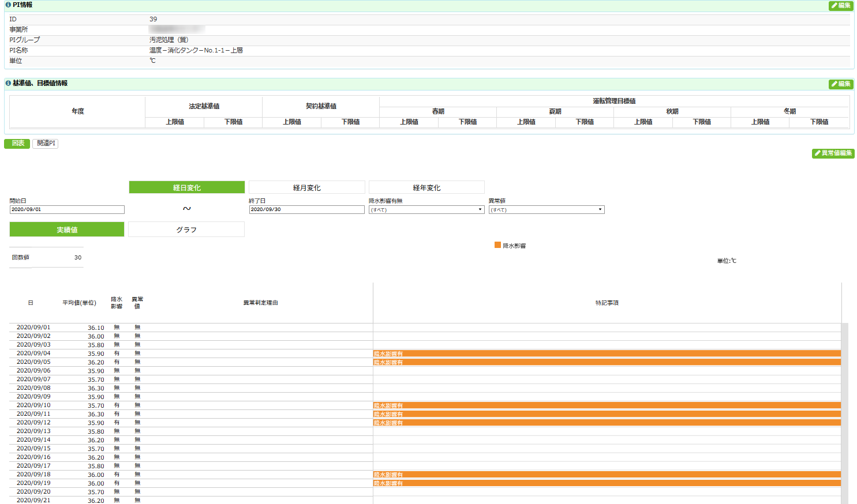Click 編集 button in 基準値、目標値情報 header
857x504 pixels.
click(x=841, y=84)
